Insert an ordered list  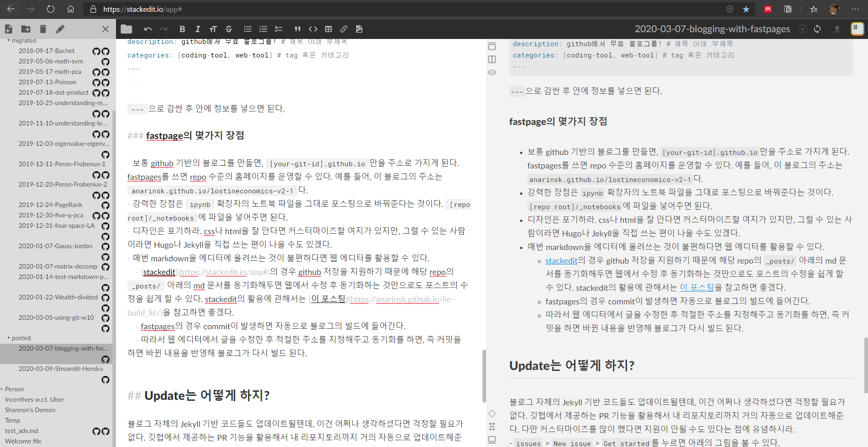click(263, 29)
